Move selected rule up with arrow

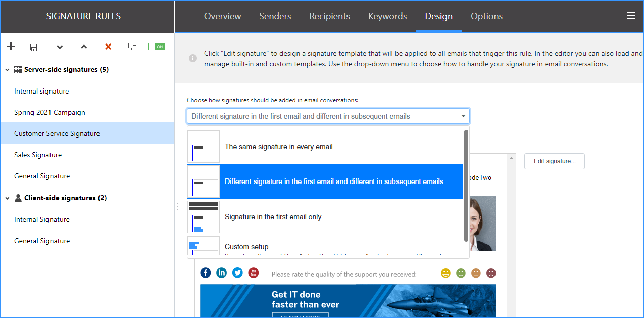pos(84,47)
